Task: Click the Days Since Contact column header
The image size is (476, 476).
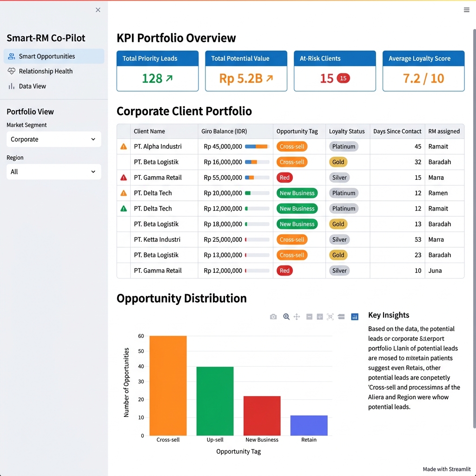Action: [x=397, y=132]
